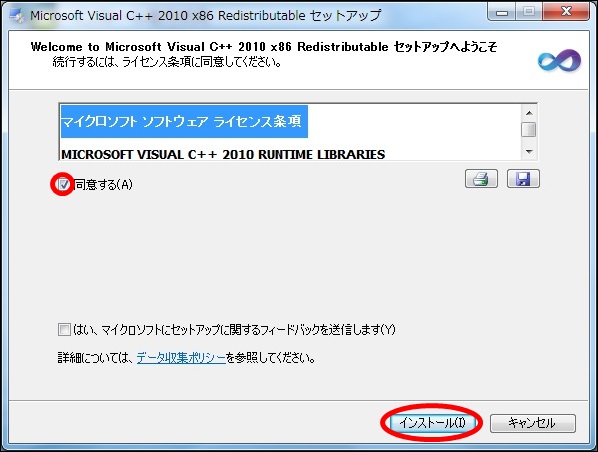Click the インストール(I) button
The width and height of the screenshot is (598, 452).
coord(432,423)
